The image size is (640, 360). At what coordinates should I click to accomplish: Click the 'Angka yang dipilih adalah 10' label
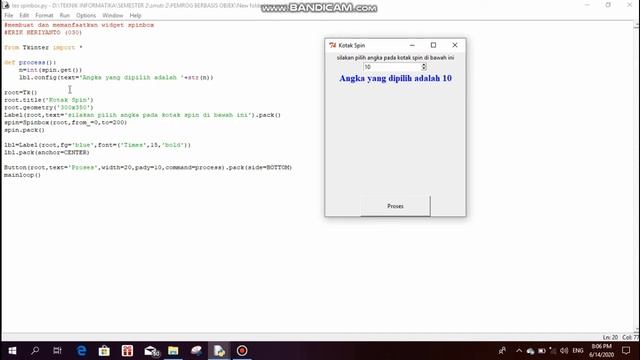tap(396, 78)
